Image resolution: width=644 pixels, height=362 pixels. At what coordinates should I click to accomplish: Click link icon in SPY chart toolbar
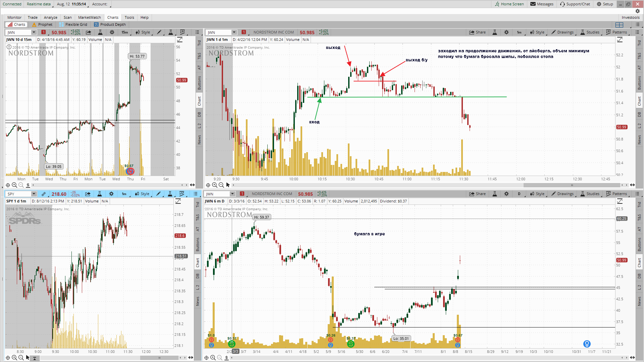[x=44, y=194]
